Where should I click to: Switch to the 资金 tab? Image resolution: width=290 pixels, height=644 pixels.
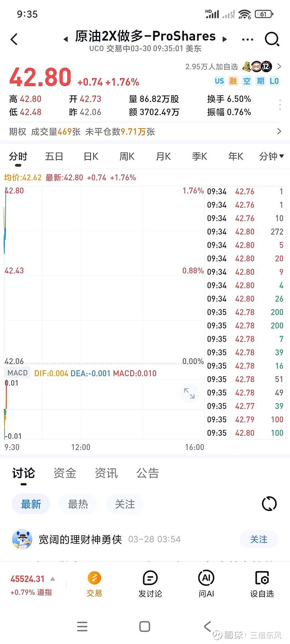65,473
